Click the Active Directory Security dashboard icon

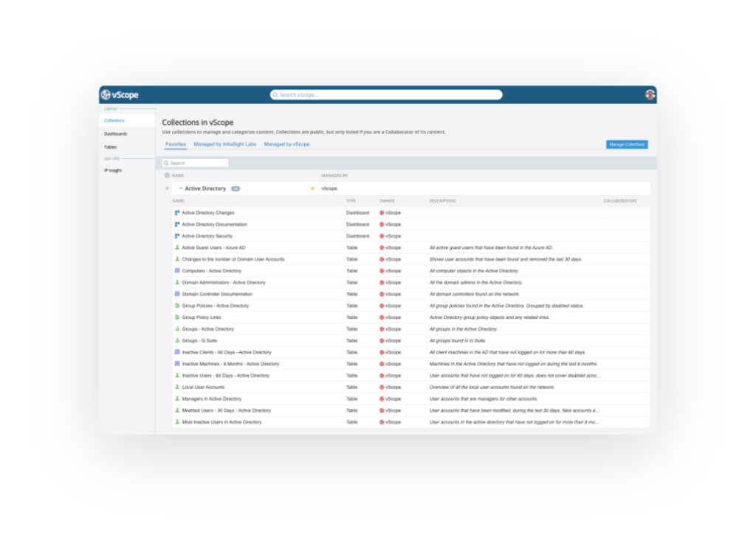(x=177, y=235)
